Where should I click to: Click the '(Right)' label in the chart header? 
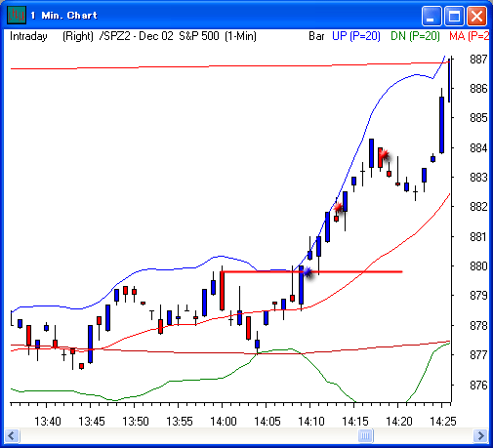78,36
